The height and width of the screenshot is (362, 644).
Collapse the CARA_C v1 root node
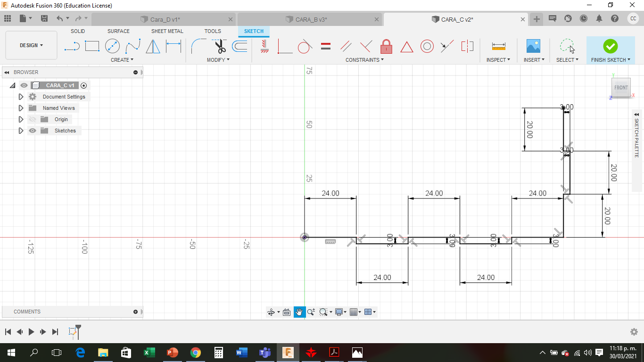(13, 85)
